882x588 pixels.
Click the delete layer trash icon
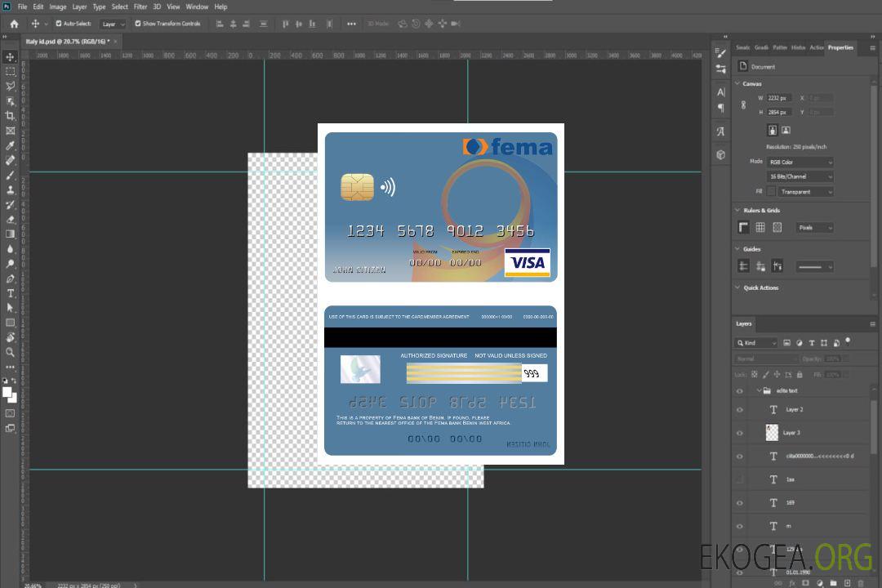[860, 583]
